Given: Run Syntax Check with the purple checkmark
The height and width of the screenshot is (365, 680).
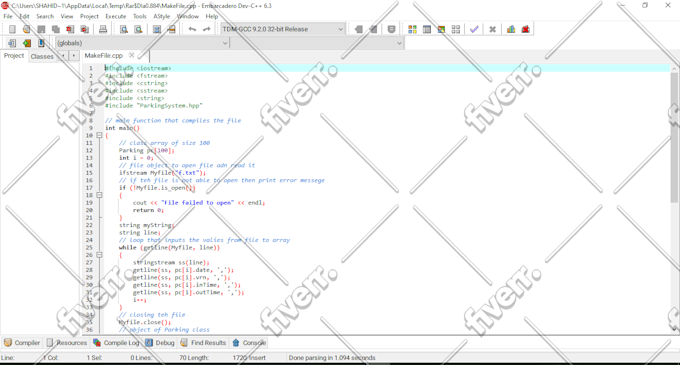Looking at the screenshot, I should click(x=474, y=29).
